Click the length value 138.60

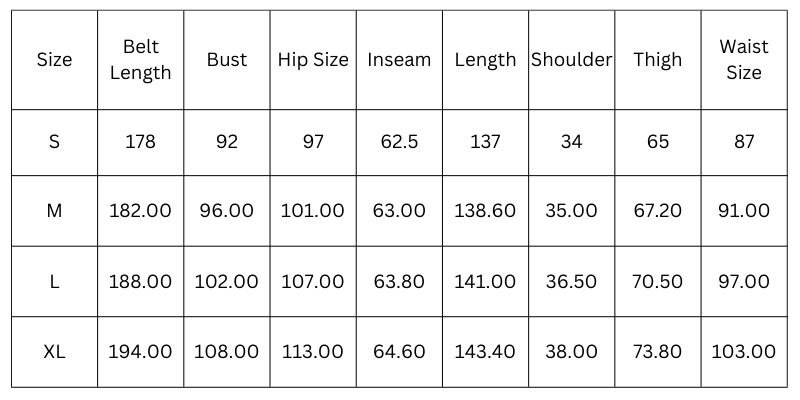pos(485,211)
